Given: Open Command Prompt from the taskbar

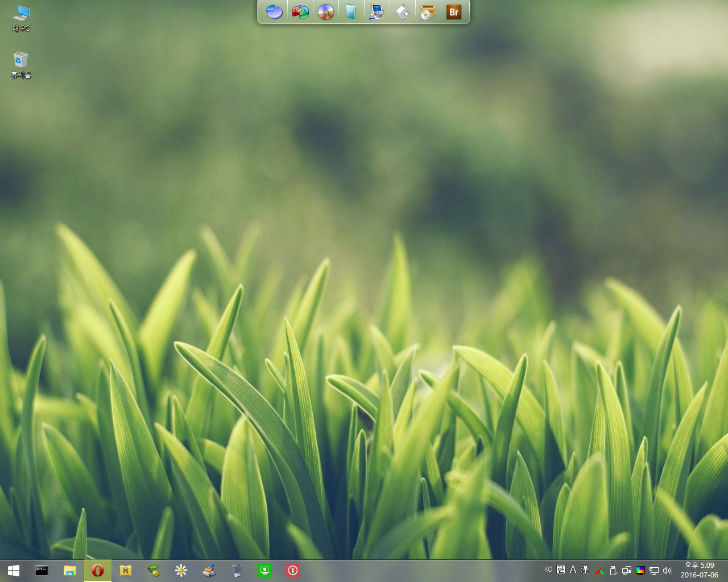Looking at the screenshot, I should 42,571.
